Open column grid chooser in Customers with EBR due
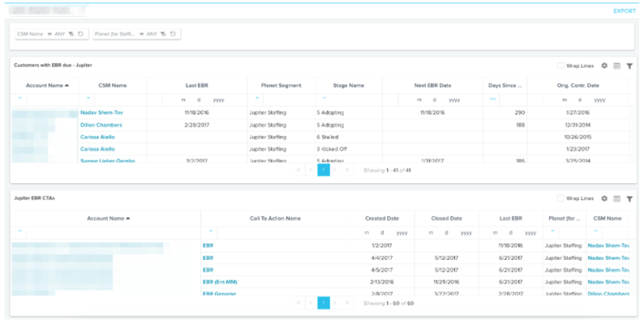The image size is (644, 320). [617, 66]
